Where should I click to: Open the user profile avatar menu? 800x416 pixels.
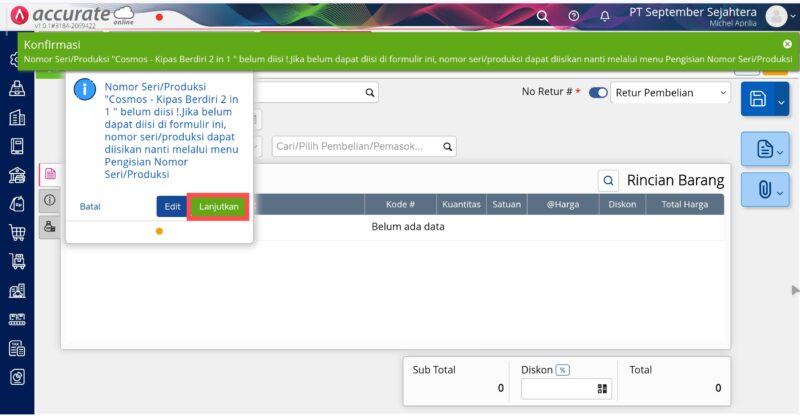pyautogui.click(x=777, y=16)
